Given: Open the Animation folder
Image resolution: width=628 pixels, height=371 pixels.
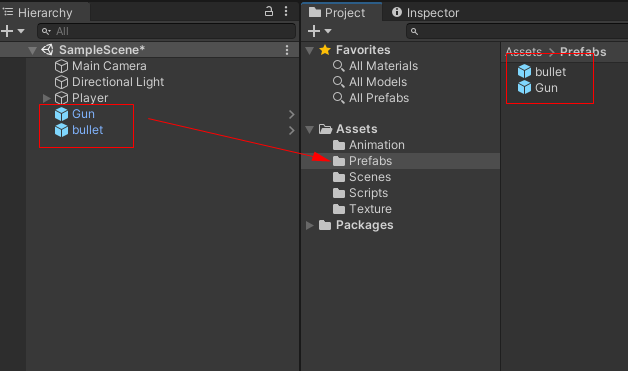Looking at the screenshot, I should (376, 145).
